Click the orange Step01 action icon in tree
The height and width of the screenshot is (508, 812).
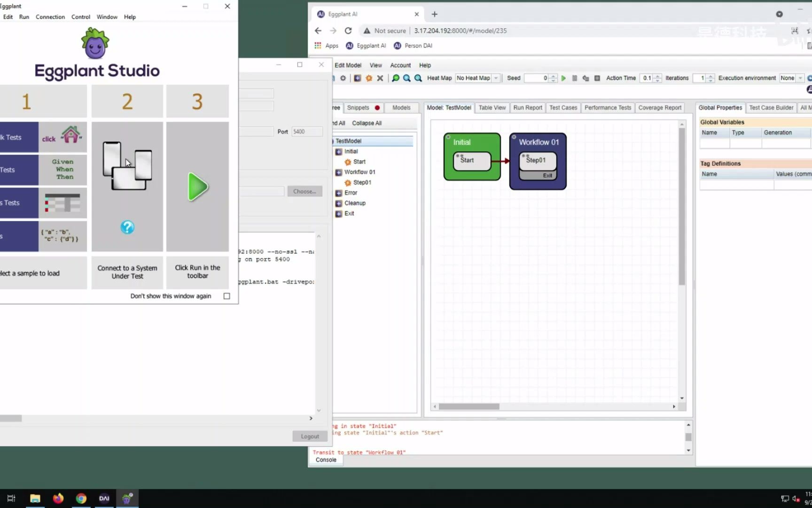tap(348, 183)
